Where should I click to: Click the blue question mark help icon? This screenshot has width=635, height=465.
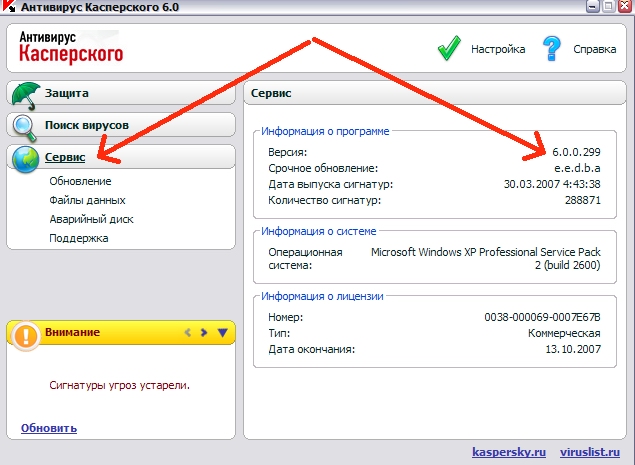(551, 48)
